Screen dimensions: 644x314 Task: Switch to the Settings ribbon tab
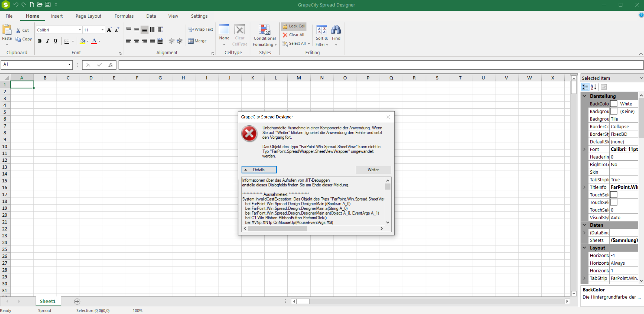tap(199, 16)
